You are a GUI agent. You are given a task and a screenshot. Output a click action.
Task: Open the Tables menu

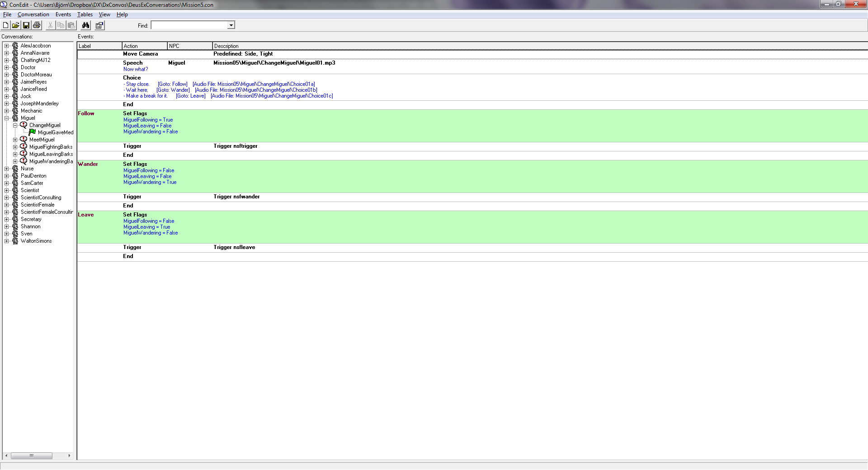coord(85,14)
